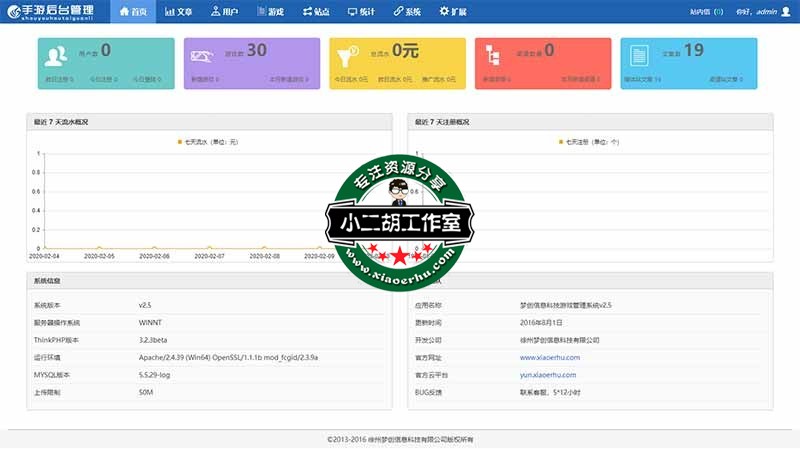This screenshot has width=800, height=449.
Task: Select the 游戏 menu item
Action: (x=269, y=12)
